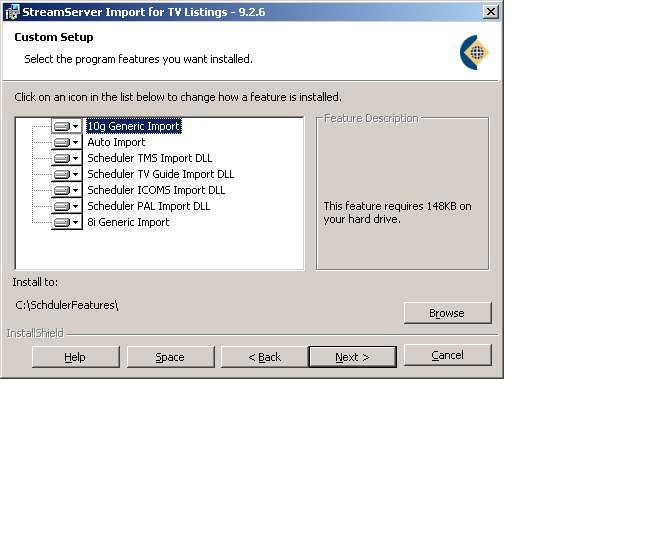
Task: Select Scheduler TMS Import DLL feature
Action: pyautogui.click(x=150, y=158)
